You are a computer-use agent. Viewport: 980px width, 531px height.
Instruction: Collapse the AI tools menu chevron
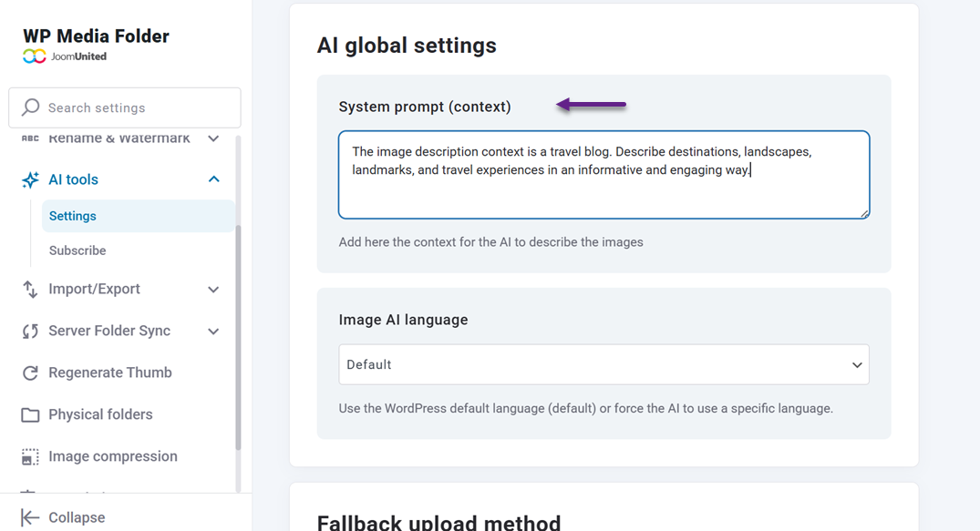click(213, 179)
